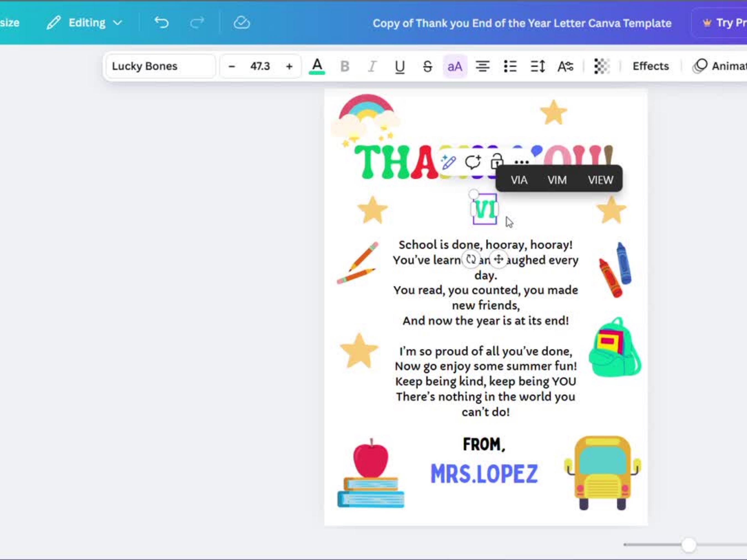
Task: Open the text color picker
Action: pyautogui.click(x=317, y=66)
